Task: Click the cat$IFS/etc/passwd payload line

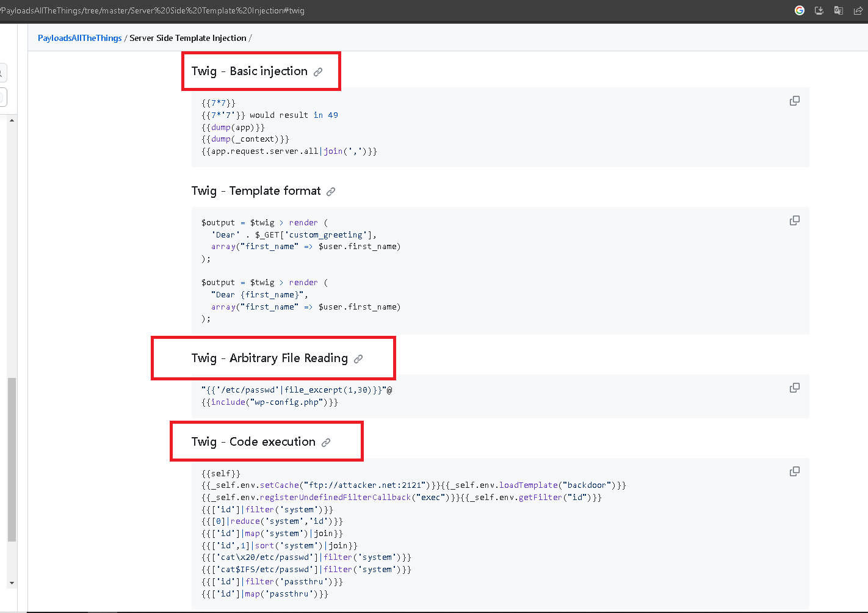Action: pos(306,570)
